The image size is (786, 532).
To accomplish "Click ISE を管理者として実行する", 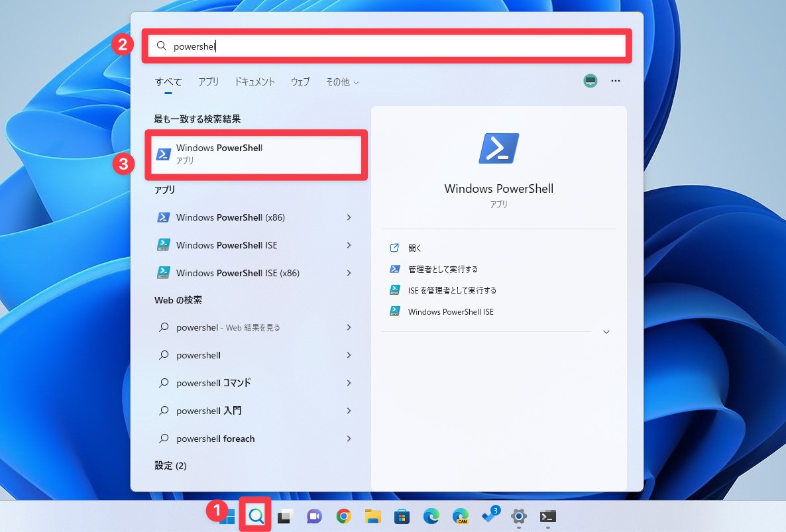I will point(443,291).
